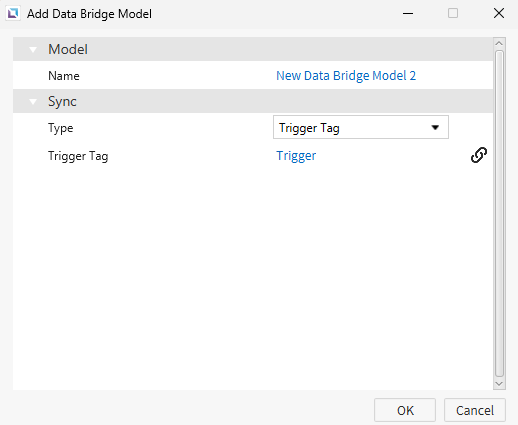
Task: Click the Type dropdown's black arrow
Action: tap(435, 127)
